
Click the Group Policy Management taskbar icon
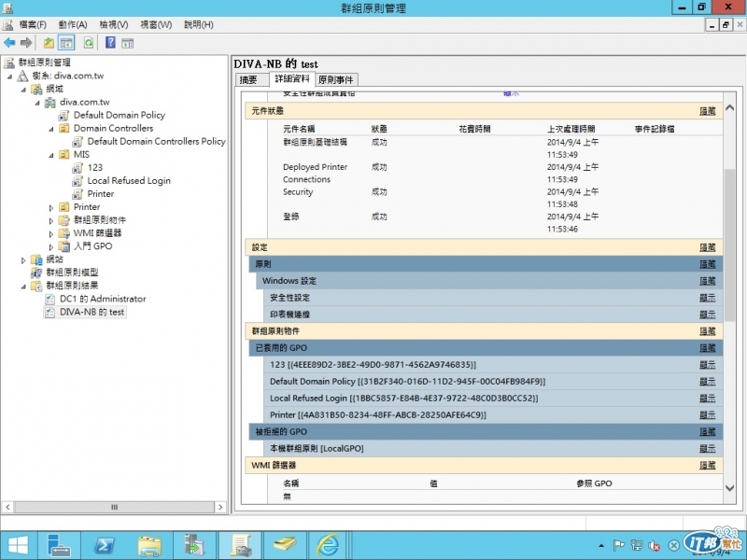point(240,545)
